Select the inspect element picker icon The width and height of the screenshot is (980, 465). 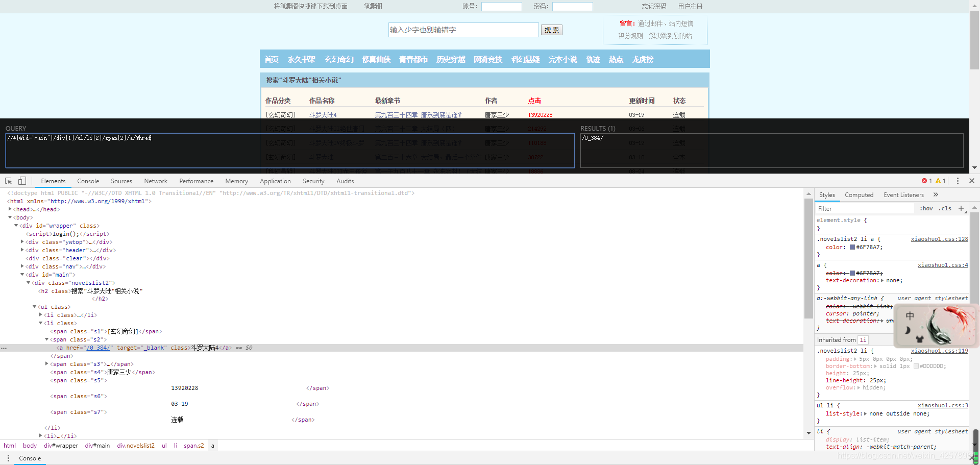(x=8, y=181)
